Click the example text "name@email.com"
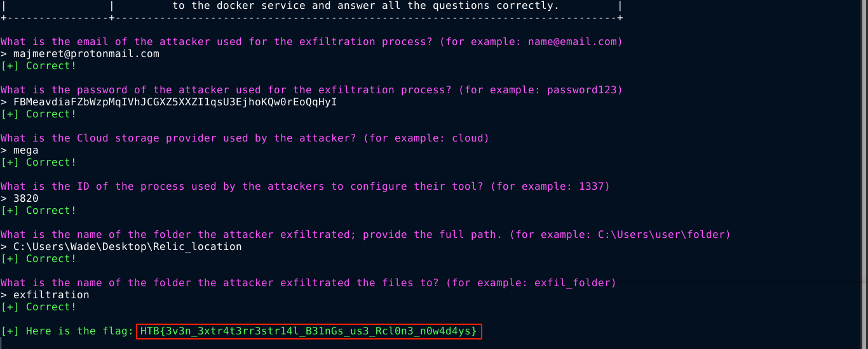Image resolution: width=868 pixels, height=349 pixels. point(572,42)
